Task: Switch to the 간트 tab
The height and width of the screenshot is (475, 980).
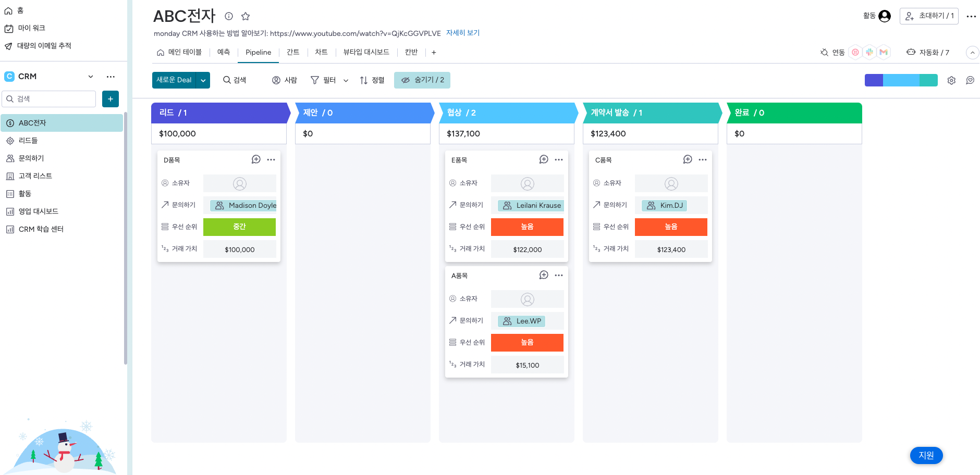Action: 293,52
